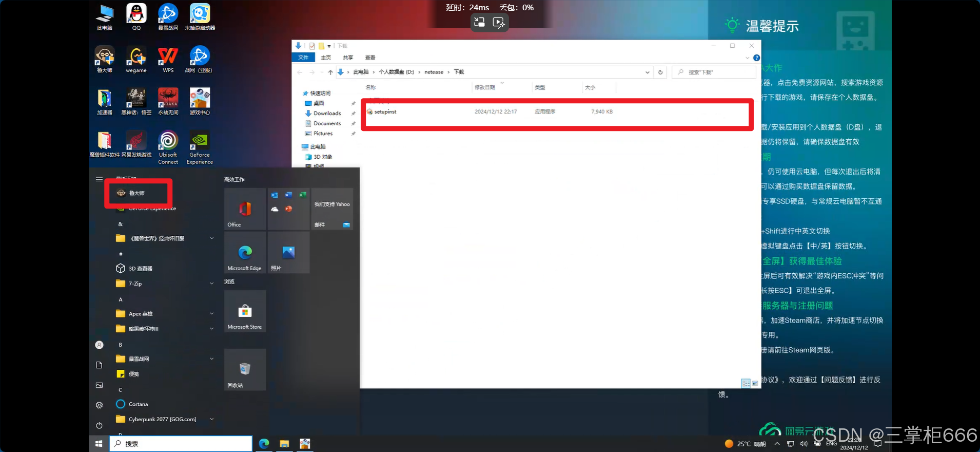The image size is (980, 452).
Task: Open 鲁大师 in the Start menu list
Action: pyautogui.click(x=137, y=193)
